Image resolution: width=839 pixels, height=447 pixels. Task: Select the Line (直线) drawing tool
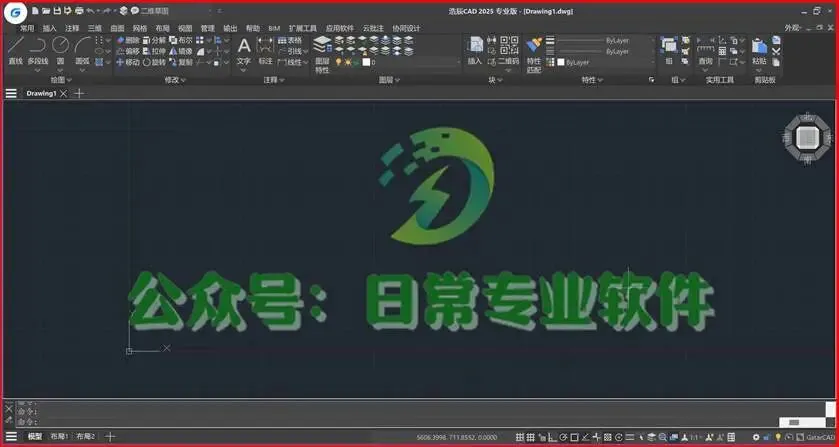[16, 51]
